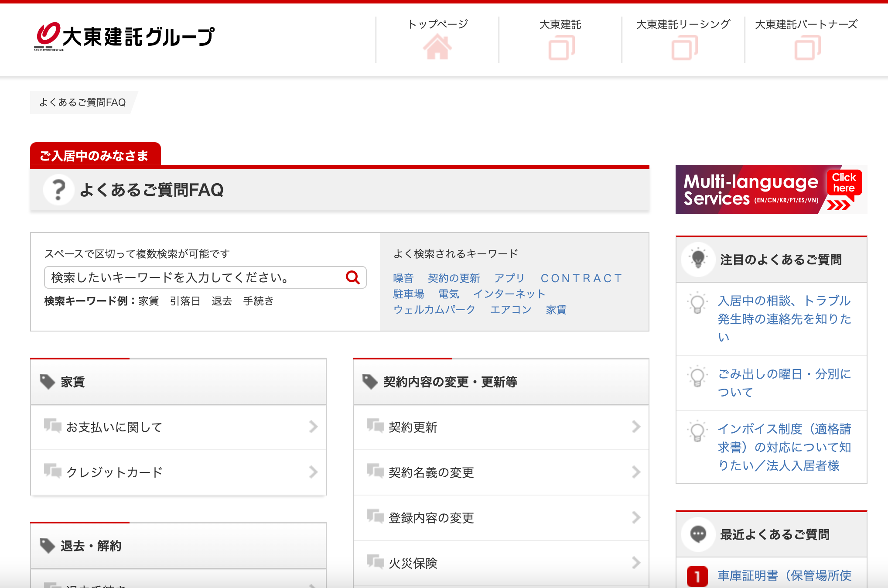The image size is (888, 588).
Task: Expand the クレジットカード row chevron
Action: pos(313,472)
